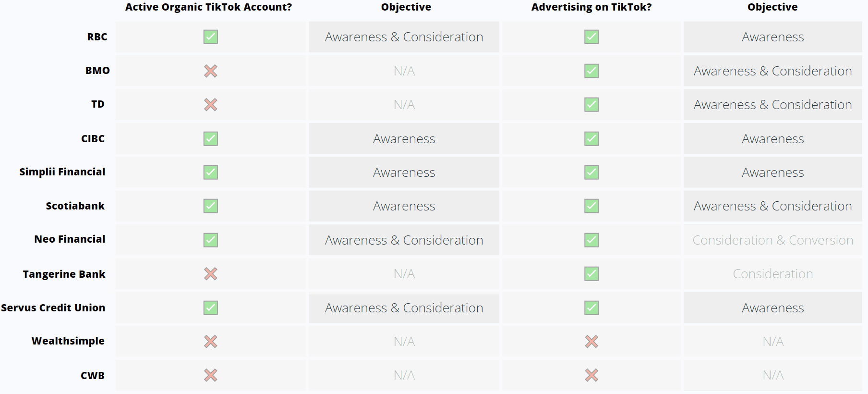Click BMO's organic account red X icon
Screen dimensions: 868x394
tap(210, 71)
